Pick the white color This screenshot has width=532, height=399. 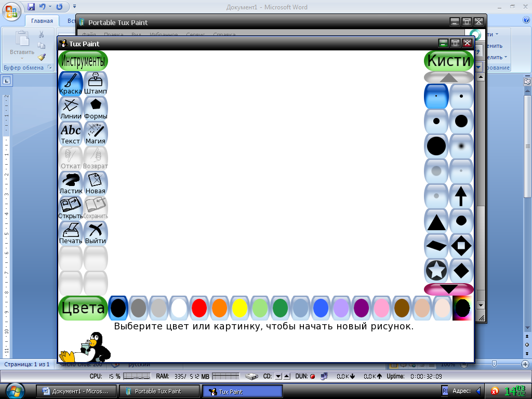[179, 308]
